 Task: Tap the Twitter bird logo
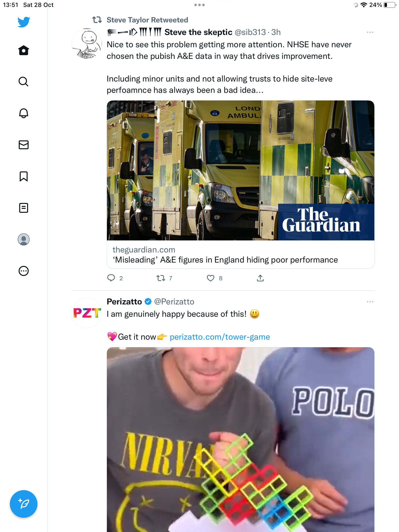coord(24,22)
